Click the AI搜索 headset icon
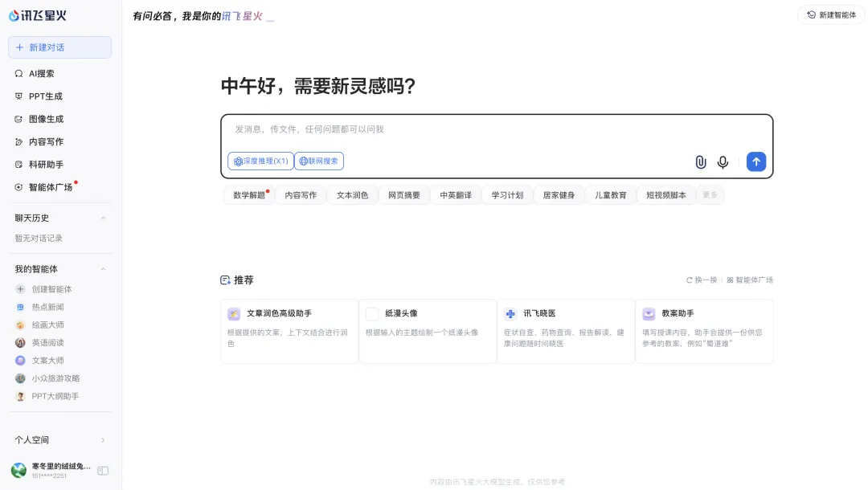 tap(18, 74)
